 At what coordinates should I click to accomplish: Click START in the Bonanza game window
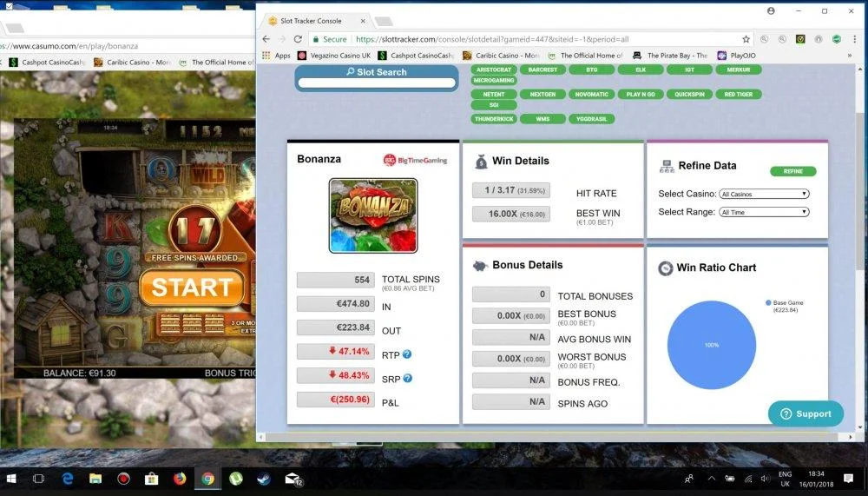(x=192, y=288)
